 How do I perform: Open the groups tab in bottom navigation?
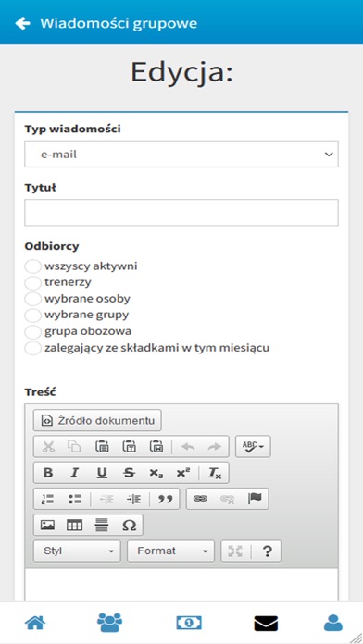[110, 623]
